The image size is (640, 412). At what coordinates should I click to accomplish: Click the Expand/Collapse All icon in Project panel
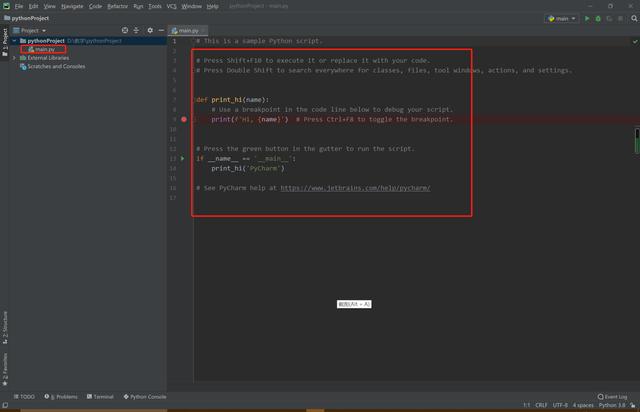pos(136,30)
